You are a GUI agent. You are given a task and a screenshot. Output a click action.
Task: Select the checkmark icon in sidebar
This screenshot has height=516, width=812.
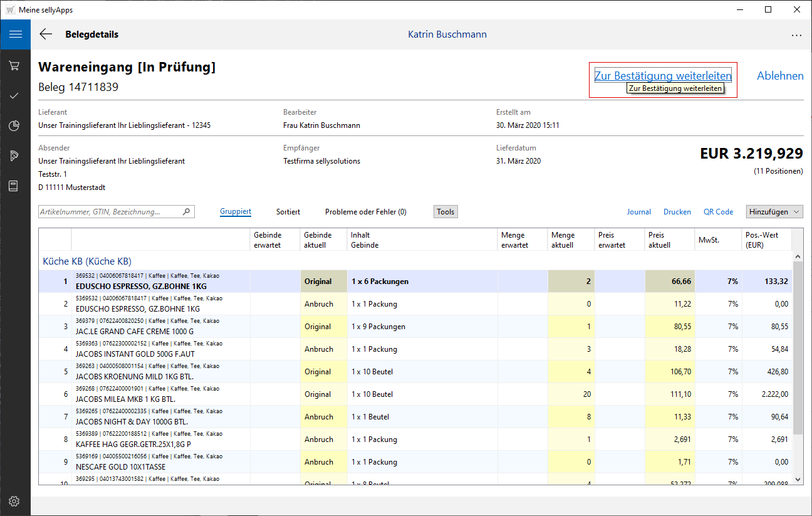click(x=14, y=96)
